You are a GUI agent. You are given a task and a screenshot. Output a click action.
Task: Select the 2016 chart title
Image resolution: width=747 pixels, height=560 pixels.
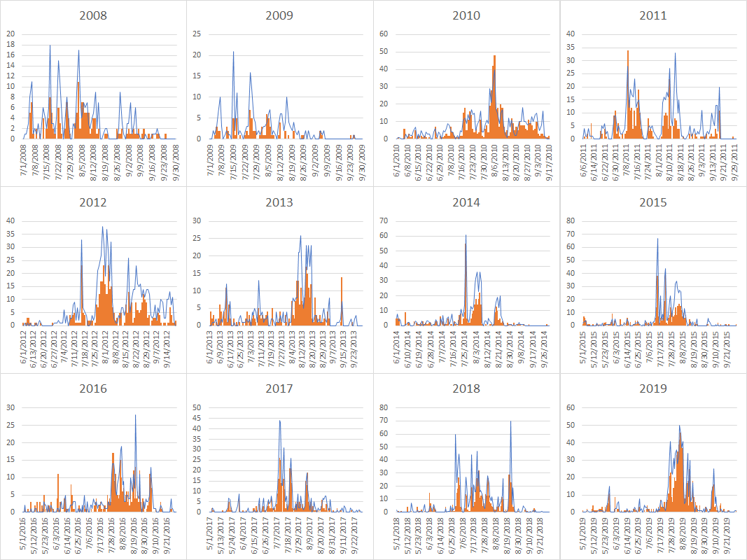[93, 388]
